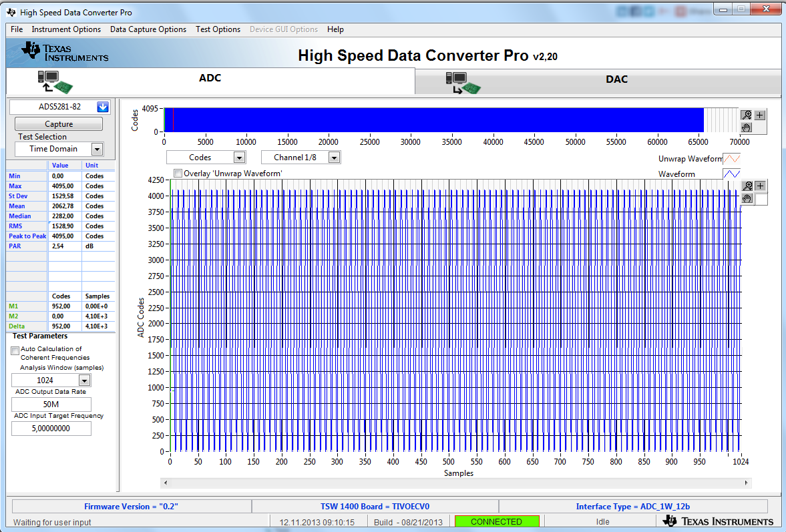Enable Overlay 'Unwrap Waveform' checkbox
Image resolution: width=786 pixels, height=532 pixels.
pos(178,174)
